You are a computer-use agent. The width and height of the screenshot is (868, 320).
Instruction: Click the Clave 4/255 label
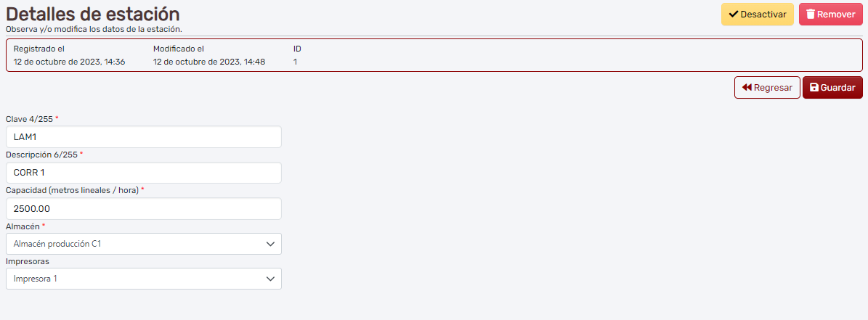point(29,119)
